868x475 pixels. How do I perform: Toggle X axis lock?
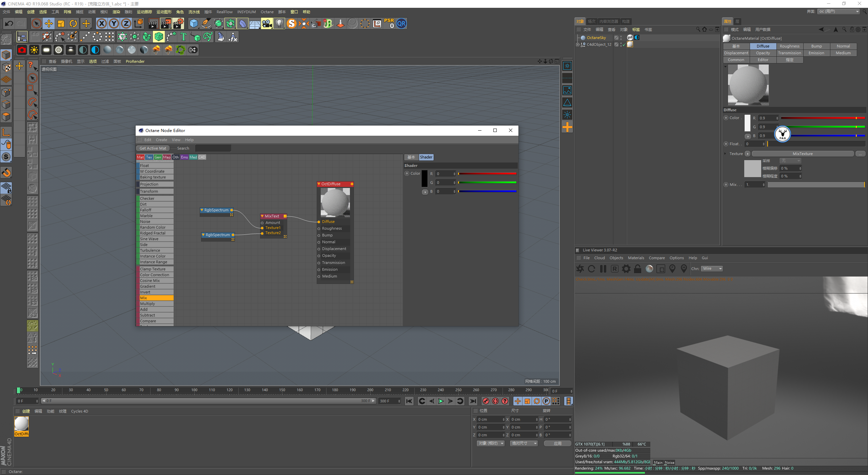102,24
